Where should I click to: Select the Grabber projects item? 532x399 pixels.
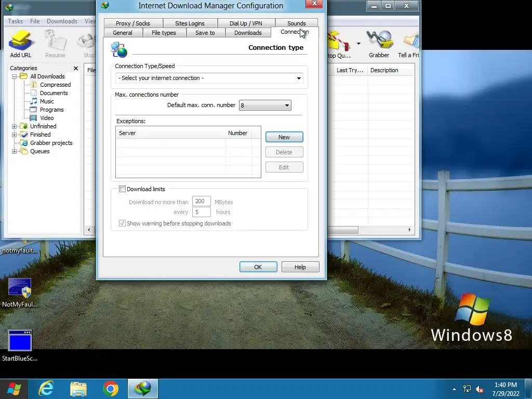click(x=47, y=143)
